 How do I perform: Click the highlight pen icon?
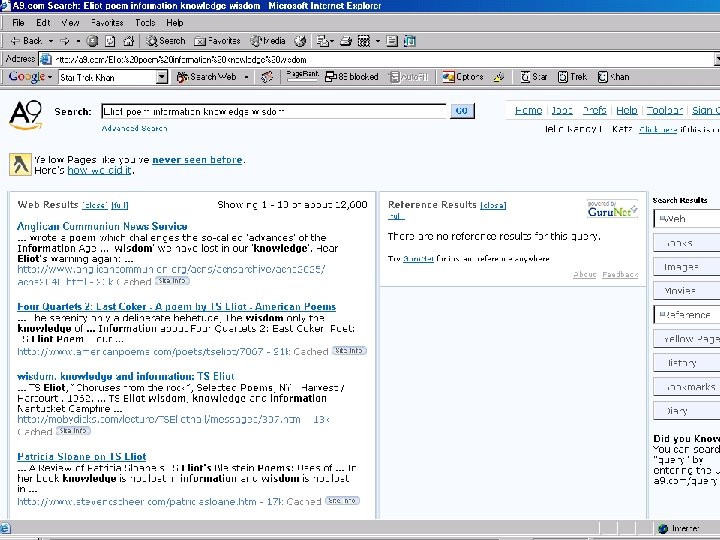pos(499,77)
